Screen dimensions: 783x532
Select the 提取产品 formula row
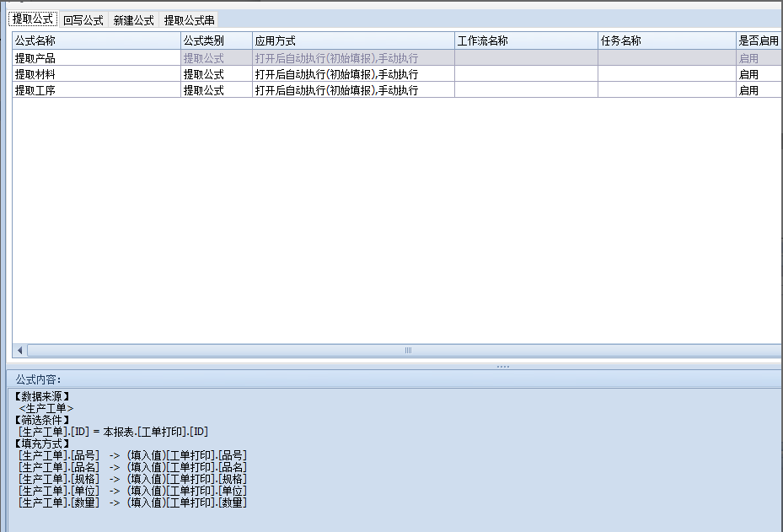[35, 58]
